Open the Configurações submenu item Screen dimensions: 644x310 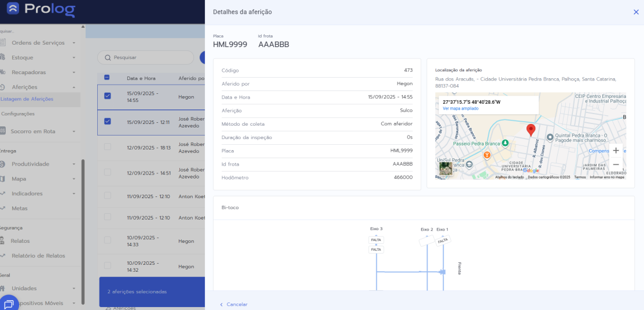pos(18,114)
